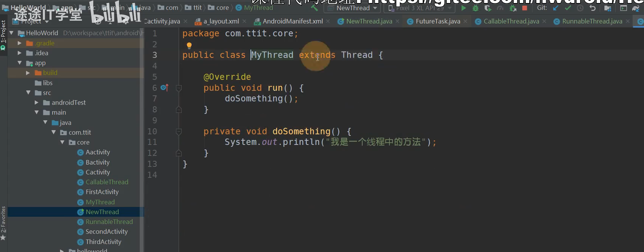Click the light bulb intention icon

coord(189,45)
